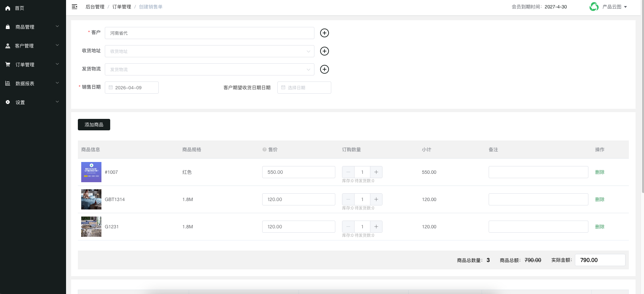Click quantity input for #1007
The height and width of the screenshot is (294, 644).
click(362, 172)
